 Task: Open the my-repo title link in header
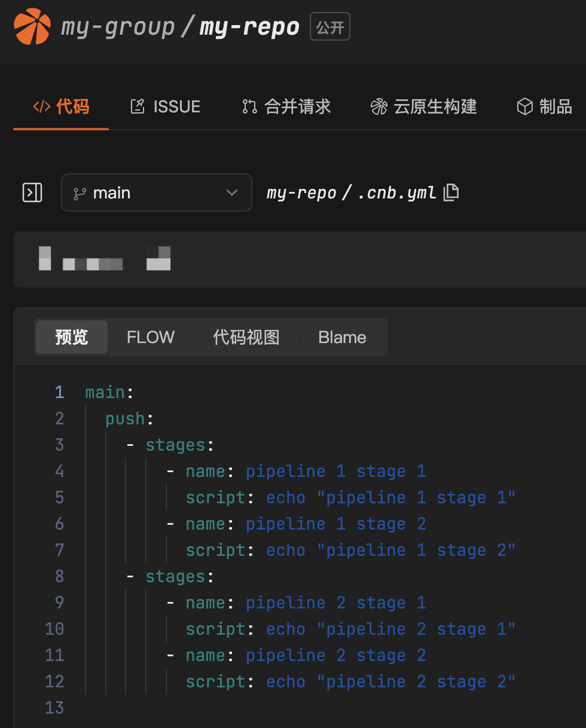coord(249,27)
